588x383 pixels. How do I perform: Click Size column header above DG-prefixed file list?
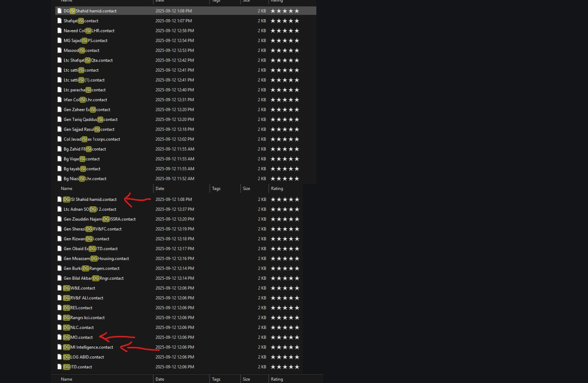tap(246, 188)
